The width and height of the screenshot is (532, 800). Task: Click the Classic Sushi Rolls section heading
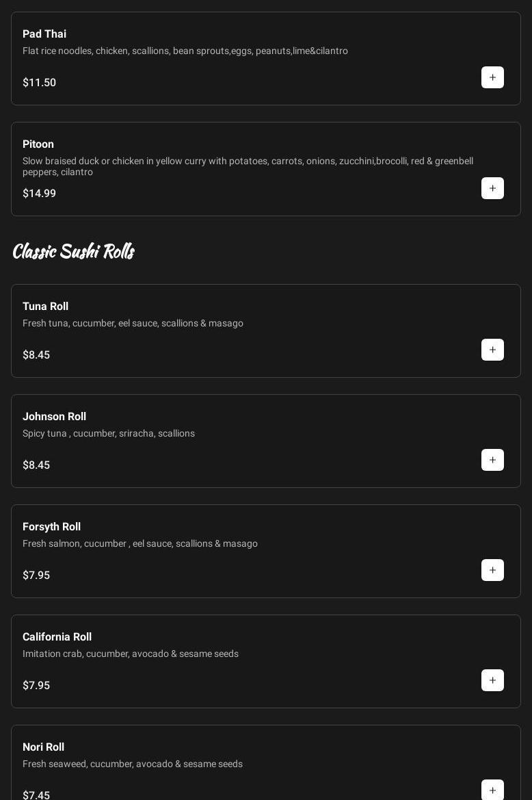click(73, 251)
